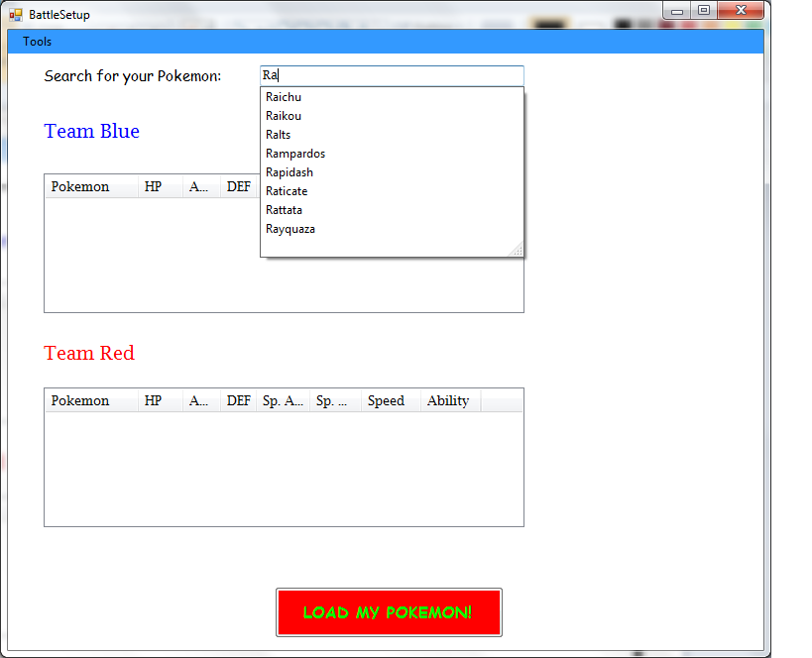Close the BattleSetup window
This screenshot has height=658, width=812.
point(741,10)
